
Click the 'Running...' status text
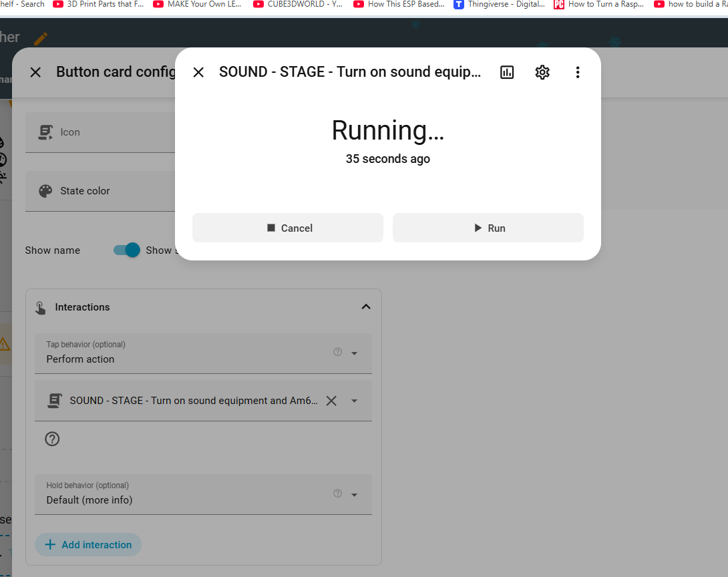click(388, 130)
